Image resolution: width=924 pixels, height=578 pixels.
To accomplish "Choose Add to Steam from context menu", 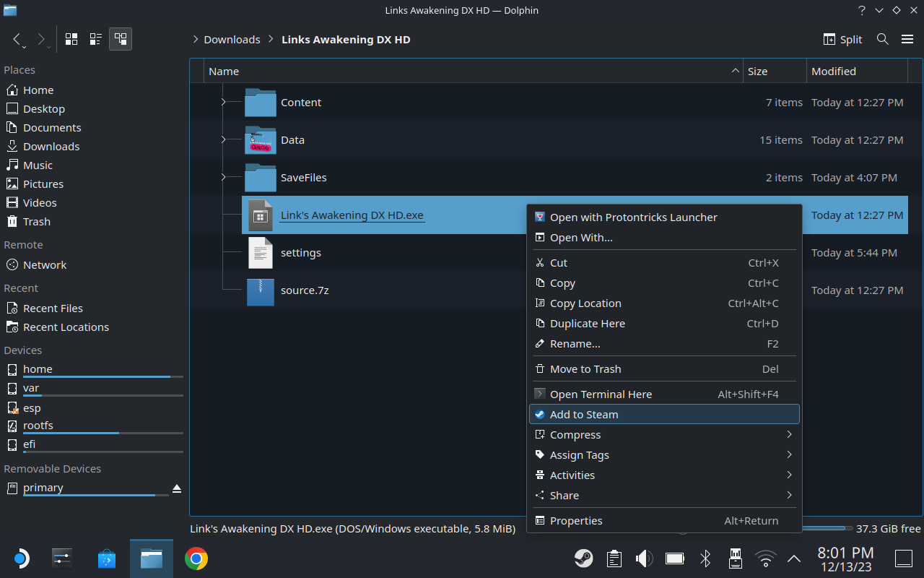I will pyautogui.click(x=664, y=415).
